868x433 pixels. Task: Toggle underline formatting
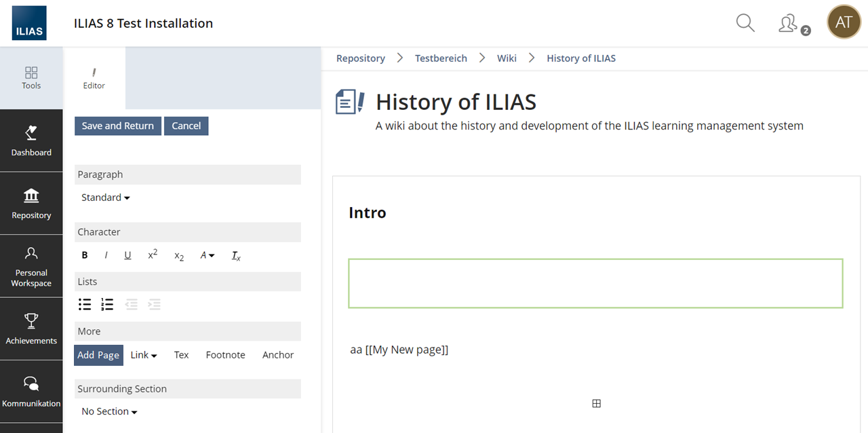tap(127, 256)
